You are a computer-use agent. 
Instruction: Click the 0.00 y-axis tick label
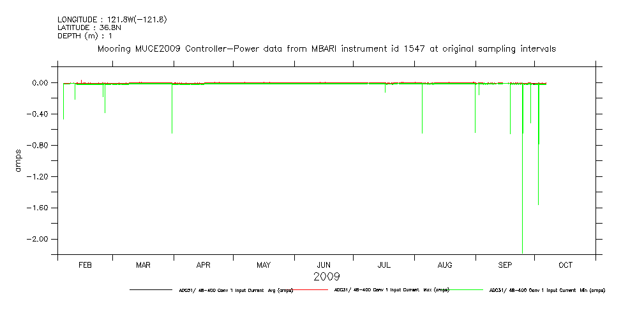click(x=41, y=83)
